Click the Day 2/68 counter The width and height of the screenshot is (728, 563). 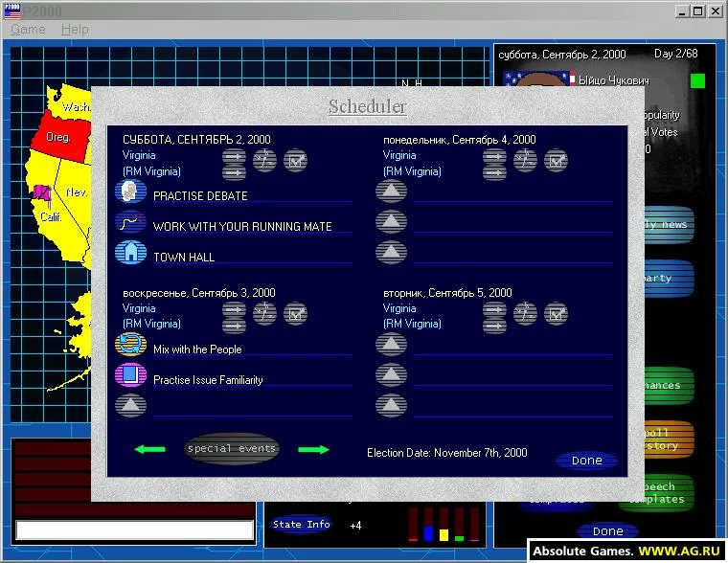tap(676, 54)
